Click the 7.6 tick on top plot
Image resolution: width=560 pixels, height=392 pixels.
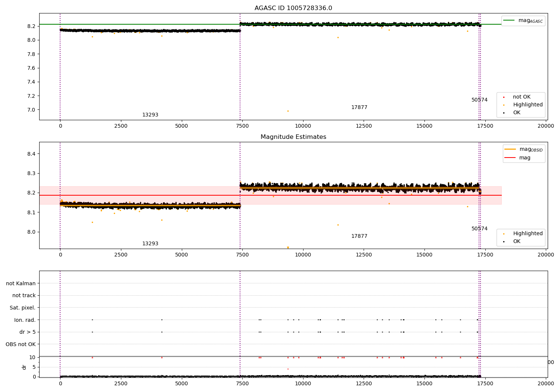pyautogui.click(x=31, y=68)
